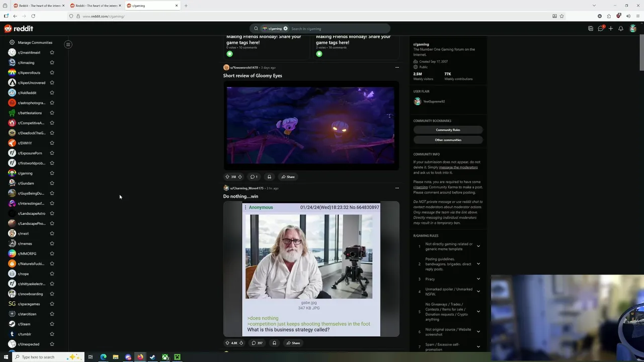The height and width of the screenshot is (362, 644).
Task: Toggle favorite star for r/memes
Action: (52, 244)
